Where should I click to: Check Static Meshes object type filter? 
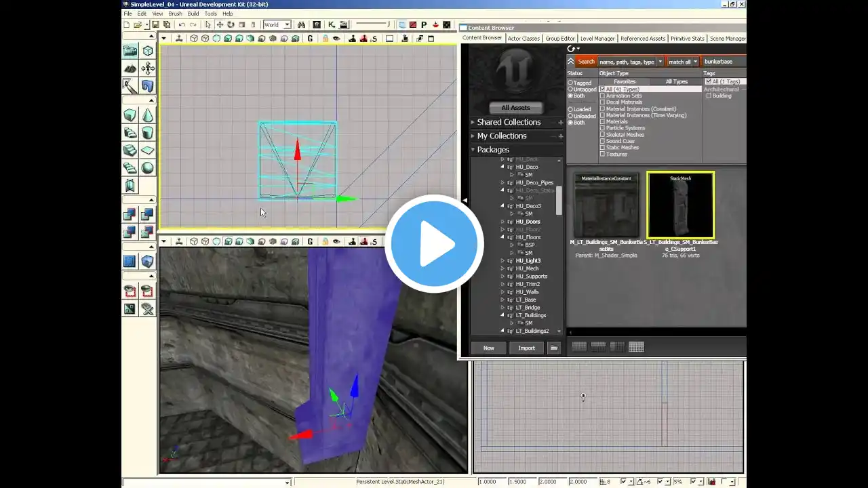602,148
